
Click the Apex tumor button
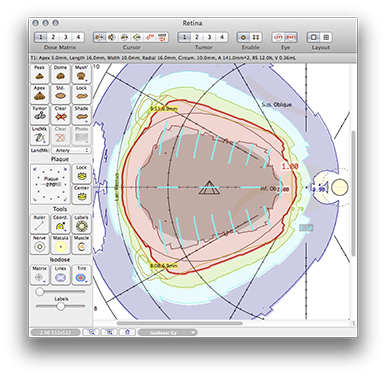(x=40, y=94)
